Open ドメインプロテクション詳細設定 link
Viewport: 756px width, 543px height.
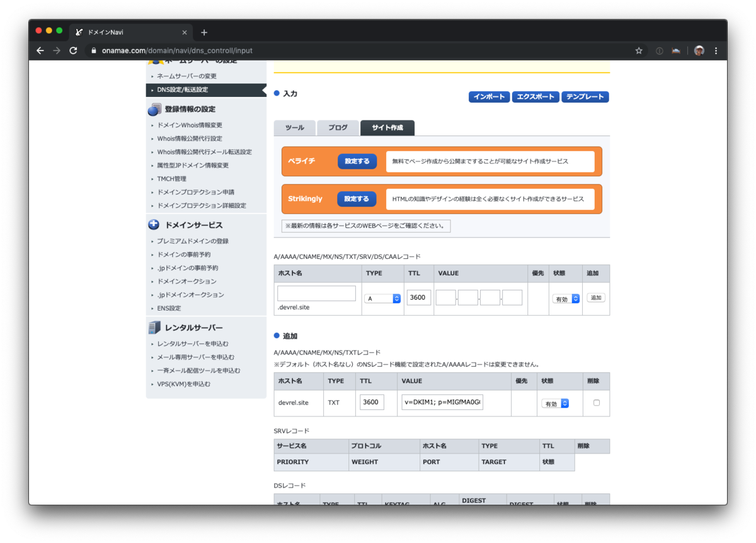pyautogui.click(x=202, y=205)
